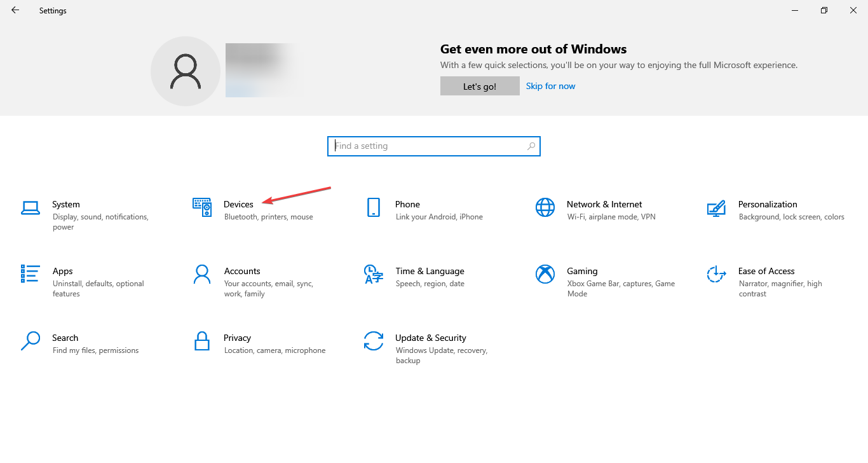Click the Let's go! button

480,86
